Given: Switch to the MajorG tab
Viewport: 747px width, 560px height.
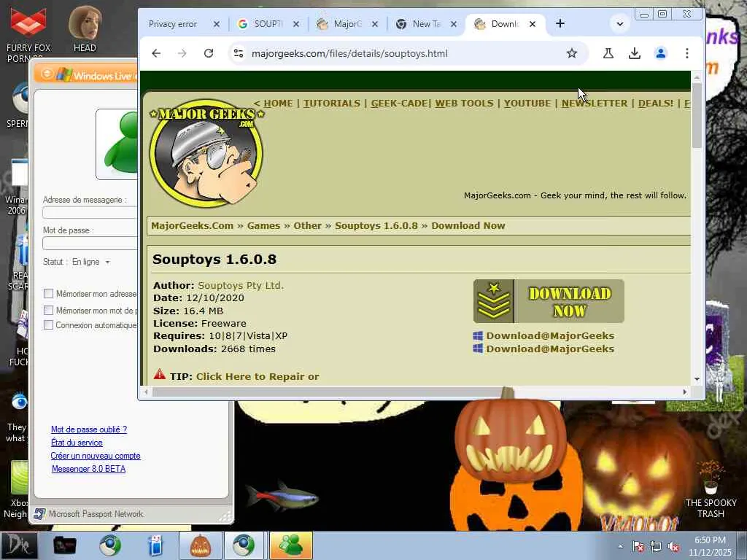Looking at the screenshot, I should 348,24.
